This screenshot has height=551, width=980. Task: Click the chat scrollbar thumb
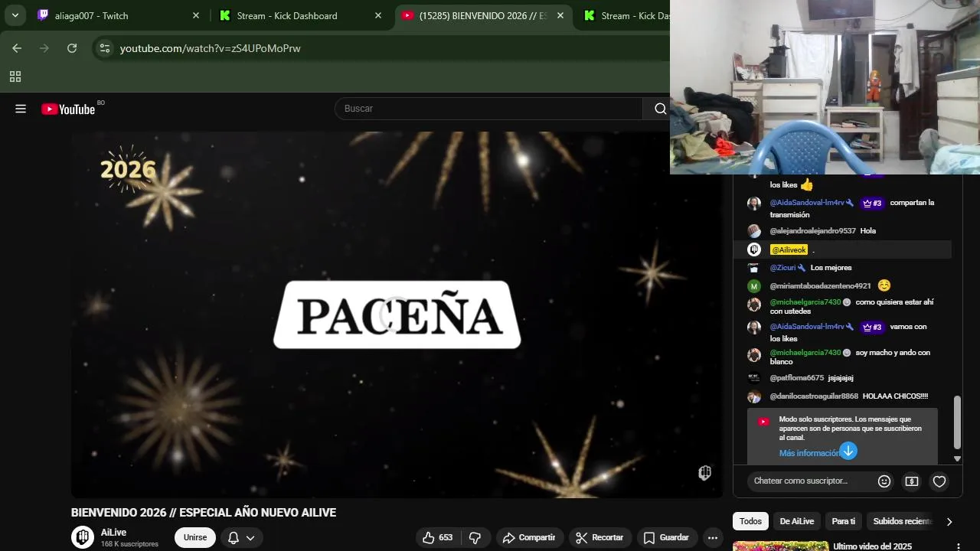click(957, 422)
